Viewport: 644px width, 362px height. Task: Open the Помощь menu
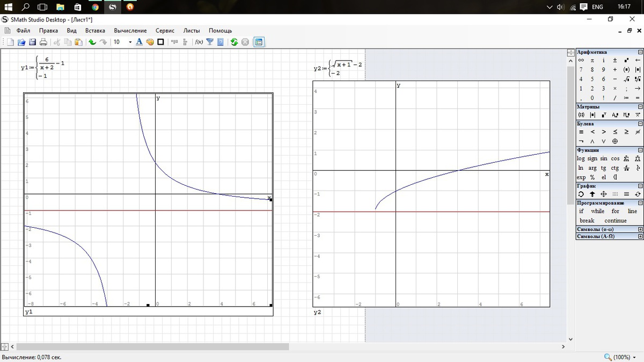pyautogui.click(x=220, y=31)
